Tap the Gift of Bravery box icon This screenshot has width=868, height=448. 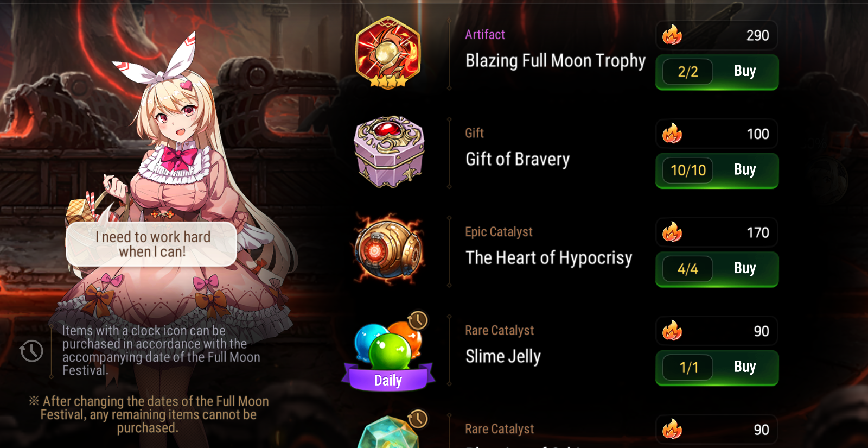click(x=389, y=152)
